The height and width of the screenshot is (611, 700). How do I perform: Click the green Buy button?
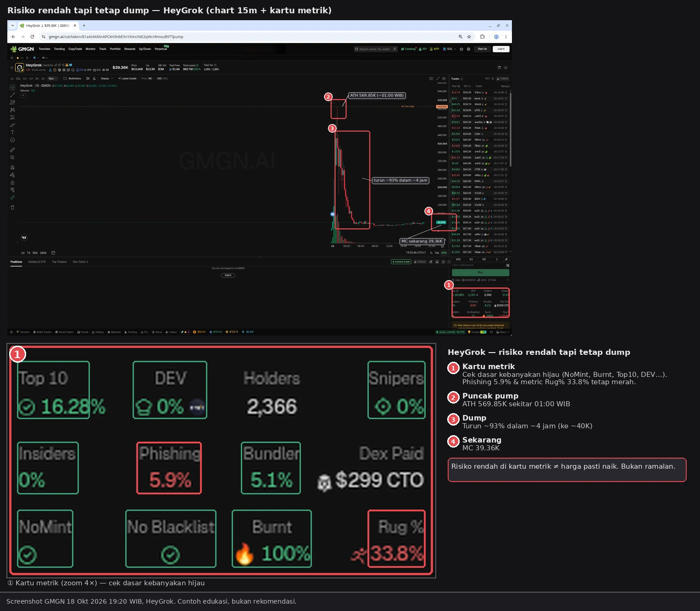480,273
